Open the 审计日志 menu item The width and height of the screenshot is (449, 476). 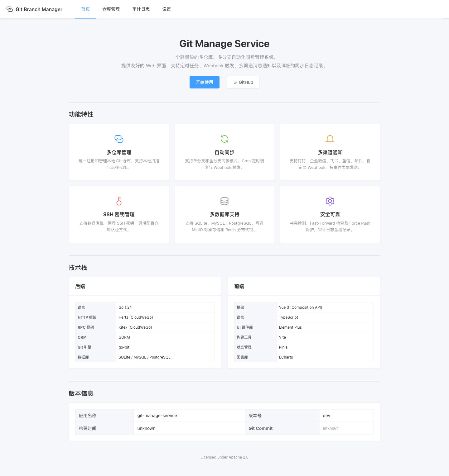(141, 9)
